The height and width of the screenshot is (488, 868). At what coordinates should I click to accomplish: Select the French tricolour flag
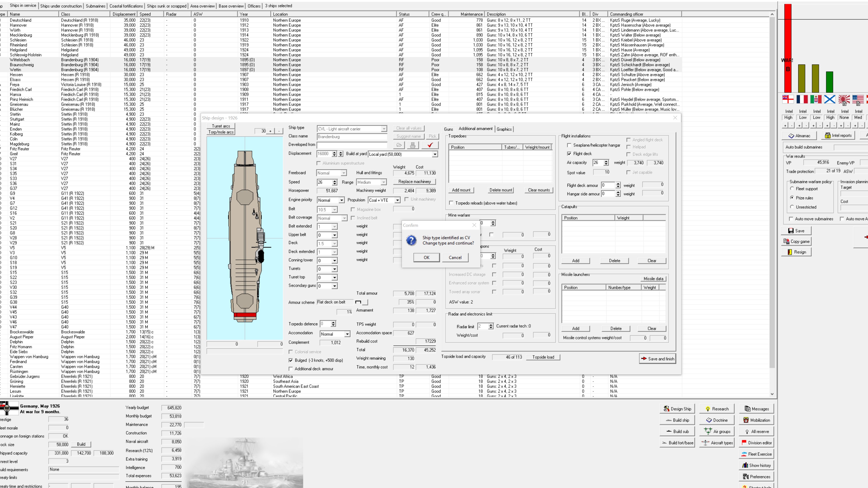802,99
